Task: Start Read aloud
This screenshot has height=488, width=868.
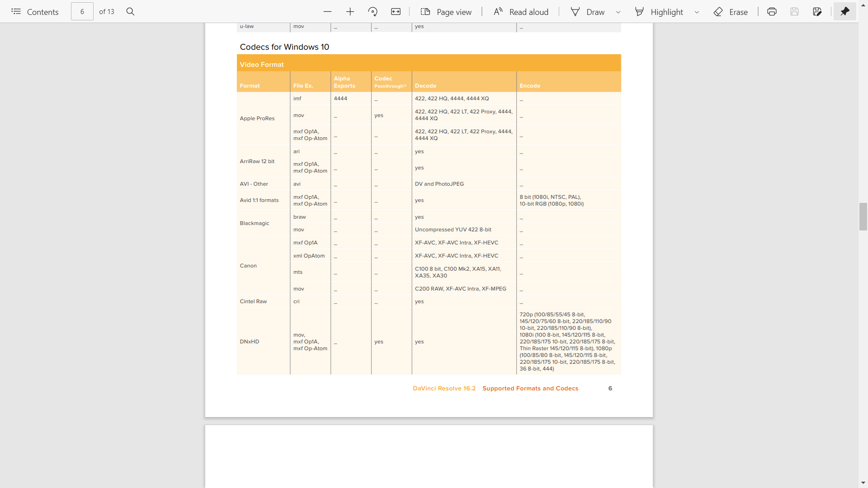Action: coord(521,12)
